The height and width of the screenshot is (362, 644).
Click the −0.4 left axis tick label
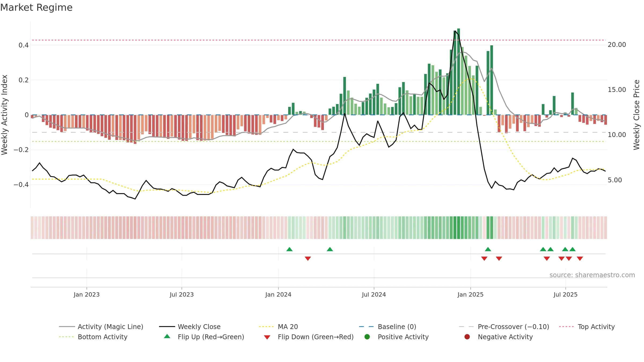pyautogui.click(x=21, y=184)
